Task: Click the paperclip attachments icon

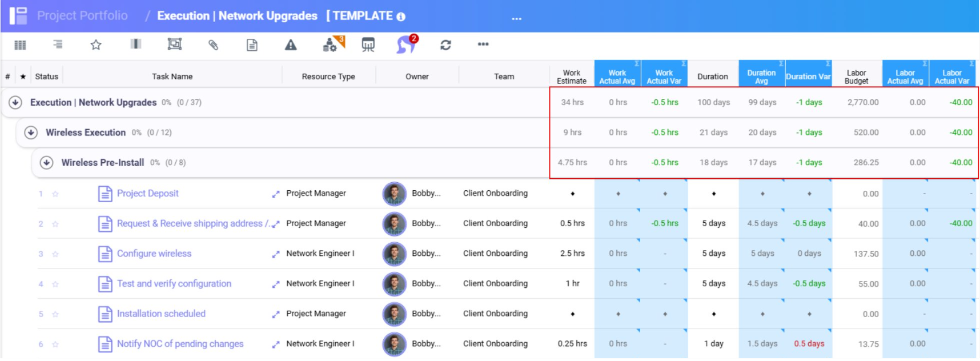Action: tap(213, 45)
